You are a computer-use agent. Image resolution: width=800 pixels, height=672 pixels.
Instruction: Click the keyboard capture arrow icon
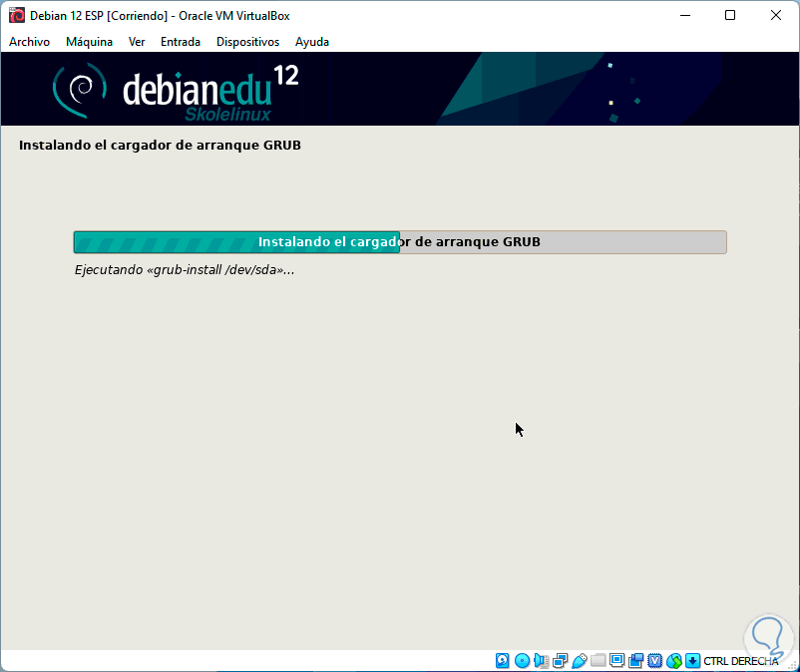pos(692,661)
